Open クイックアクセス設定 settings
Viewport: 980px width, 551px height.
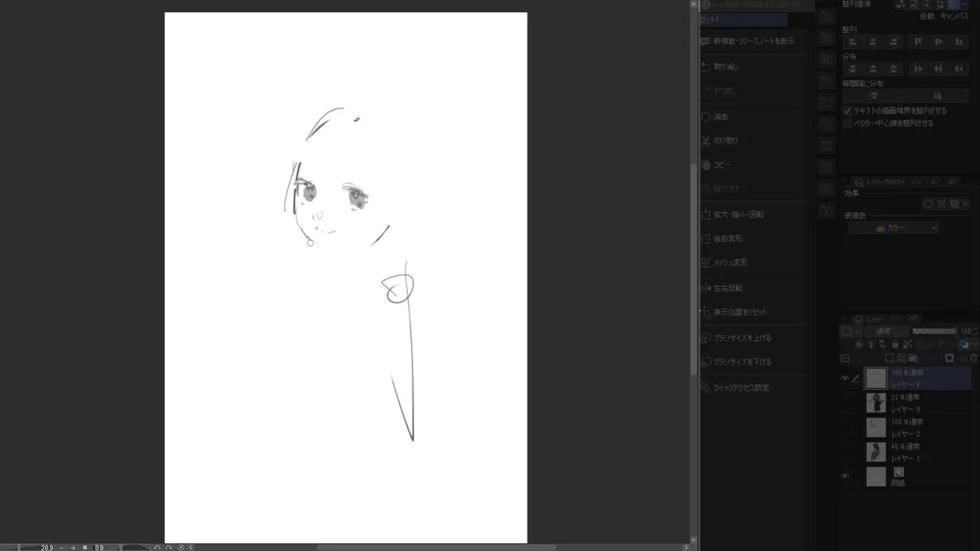point(755,388)
